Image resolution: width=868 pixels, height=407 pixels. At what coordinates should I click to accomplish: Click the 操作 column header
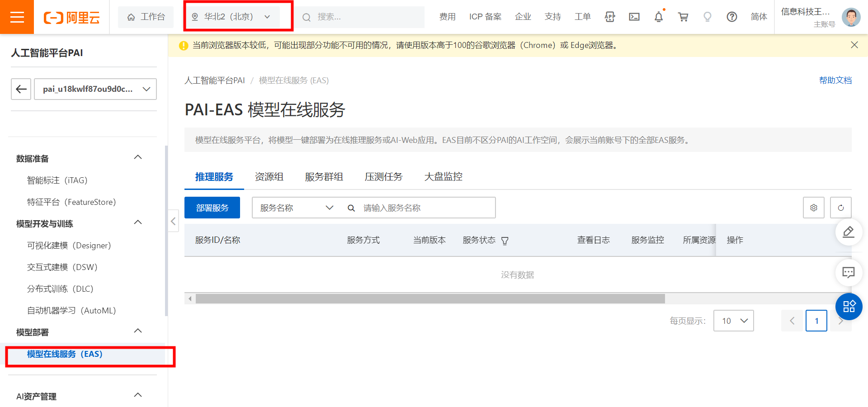[x=735, y=240]
